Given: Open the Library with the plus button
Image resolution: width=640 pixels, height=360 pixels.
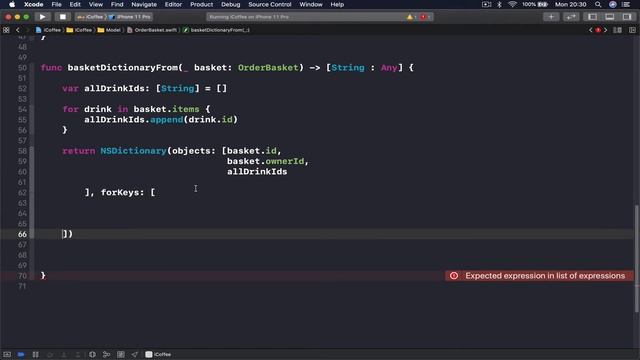Looking at the screenshot, I should pyautogui.click(x=551, y=17).
